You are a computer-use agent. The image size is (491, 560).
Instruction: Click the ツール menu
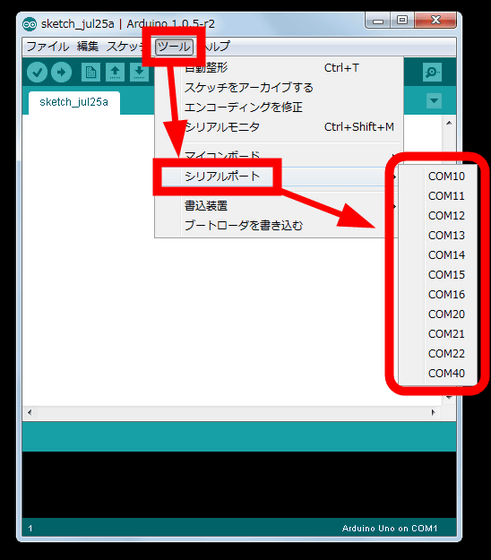[x=174, y=47]
